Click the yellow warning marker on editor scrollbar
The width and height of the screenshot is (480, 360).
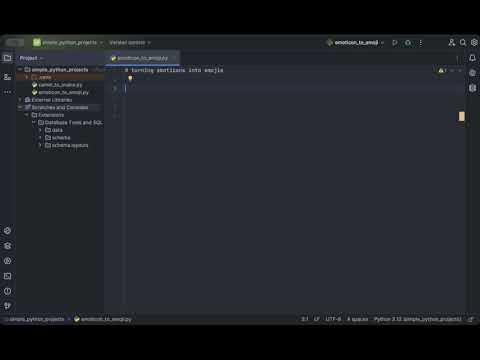point(462,116)
